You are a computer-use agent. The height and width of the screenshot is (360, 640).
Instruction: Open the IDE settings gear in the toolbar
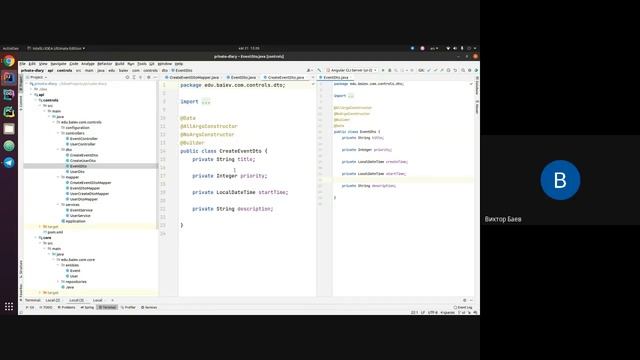coord(469,70)
